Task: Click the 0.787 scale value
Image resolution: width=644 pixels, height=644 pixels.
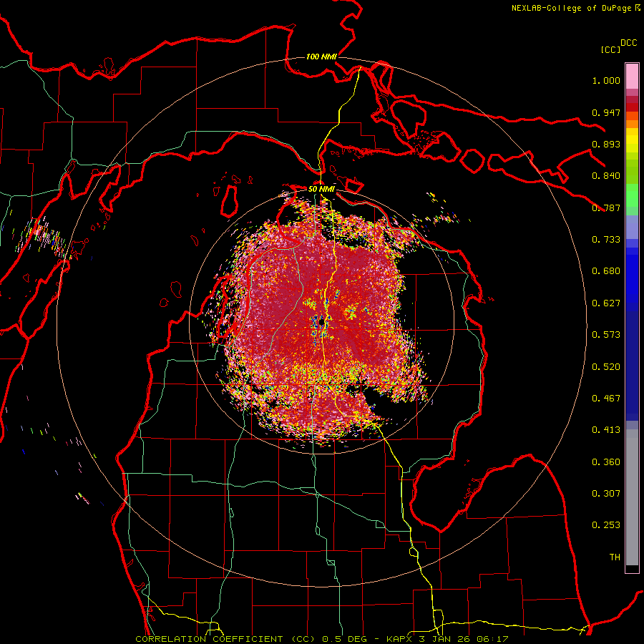Action: [606, 208]
